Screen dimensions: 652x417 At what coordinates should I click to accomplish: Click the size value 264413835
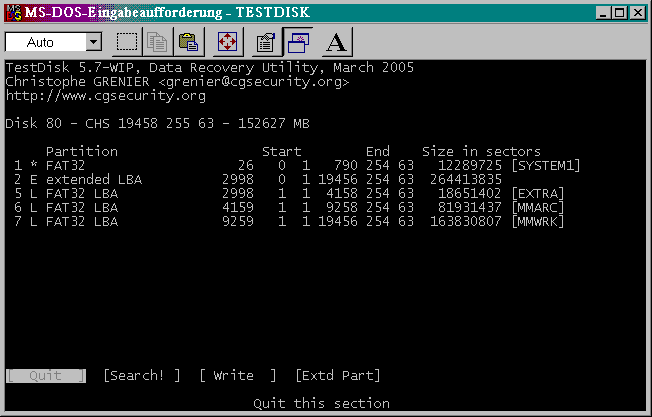(x=466, y=180)
